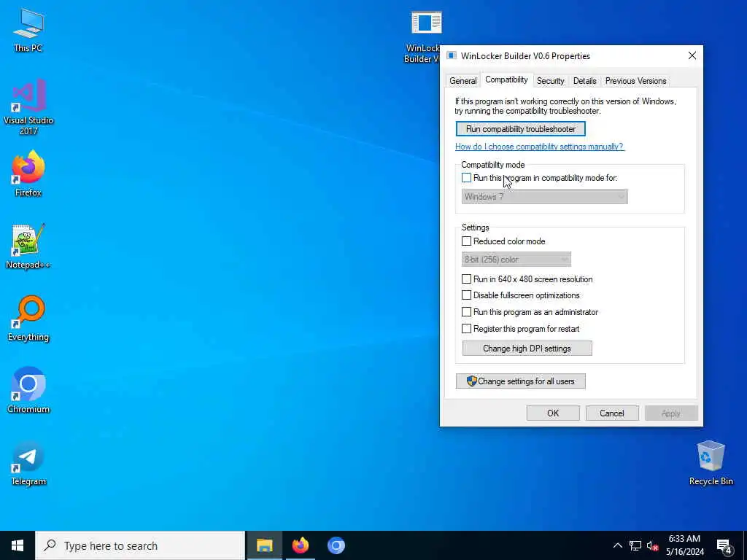Viewport: 747px width, 560px height.
Task: Open File Explorer from the taskbar
Action: (264, 545)
